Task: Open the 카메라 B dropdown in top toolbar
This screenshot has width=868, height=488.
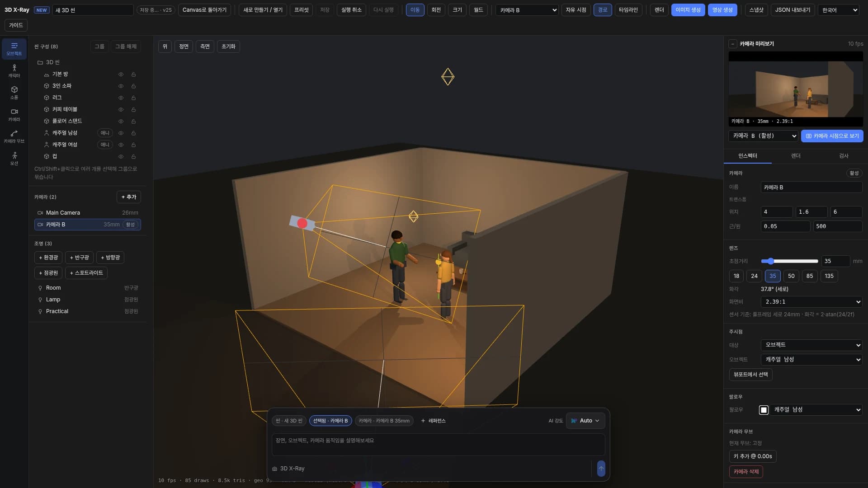Action: [527, 10]
